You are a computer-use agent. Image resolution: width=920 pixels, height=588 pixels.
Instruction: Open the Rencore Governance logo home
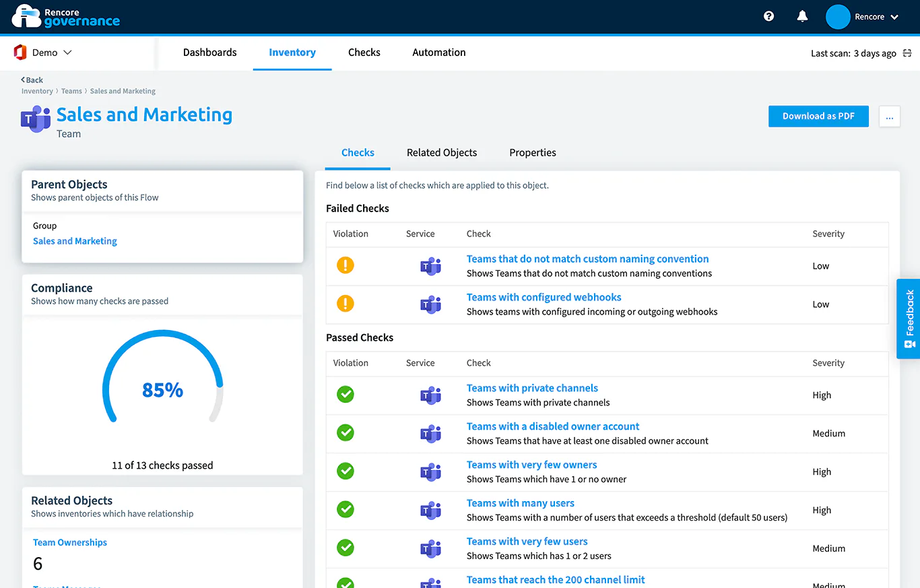(66, 16)
